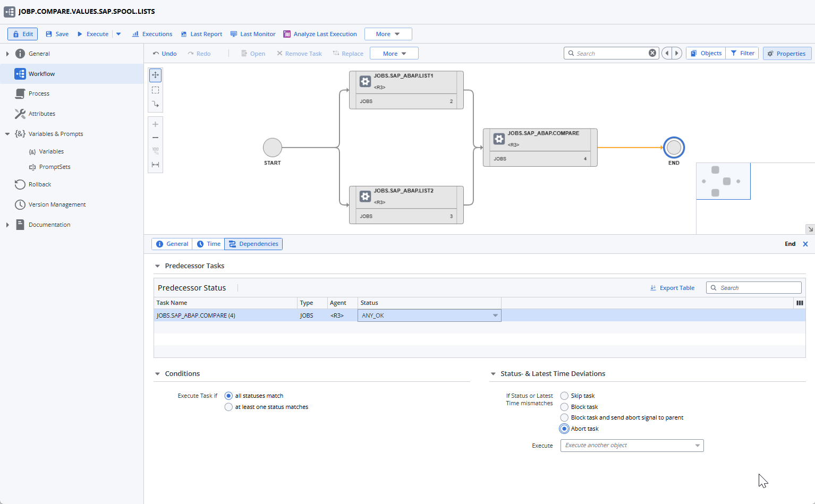Image resolution: width=815 pixels, height=504 pixels.
Task: Reset canvas zoom to 100%
Action: pos(155,150)
